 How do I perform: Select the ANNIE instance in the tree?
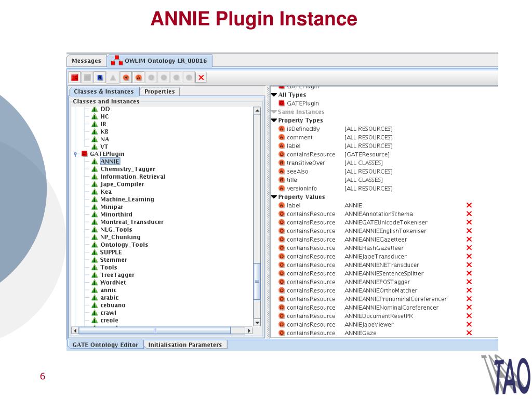point(110,162)
